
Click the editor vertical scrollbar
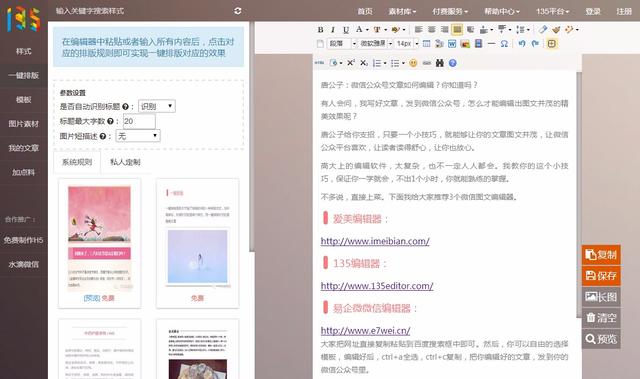579,194
